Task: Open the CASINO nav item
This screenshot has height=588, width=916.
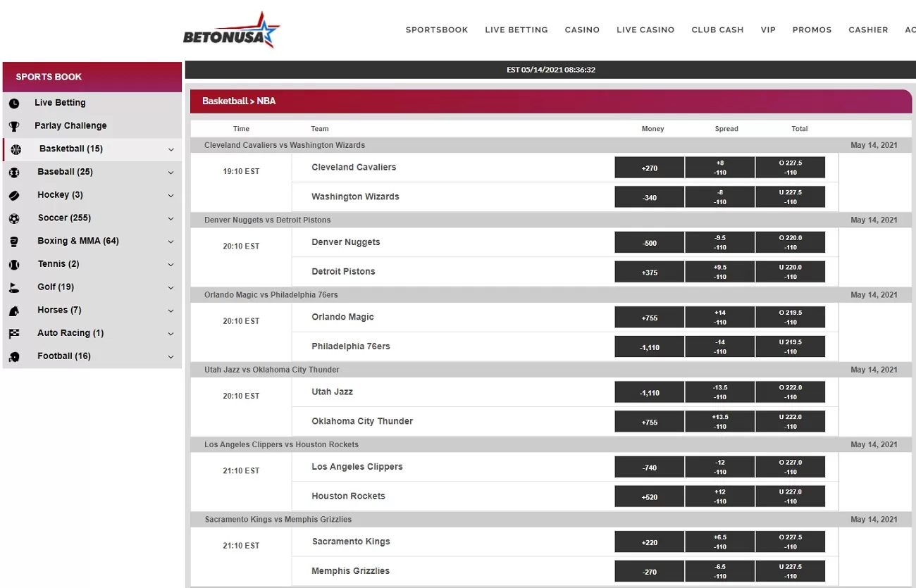Action: pyautogui.click(x=582, y=30)
